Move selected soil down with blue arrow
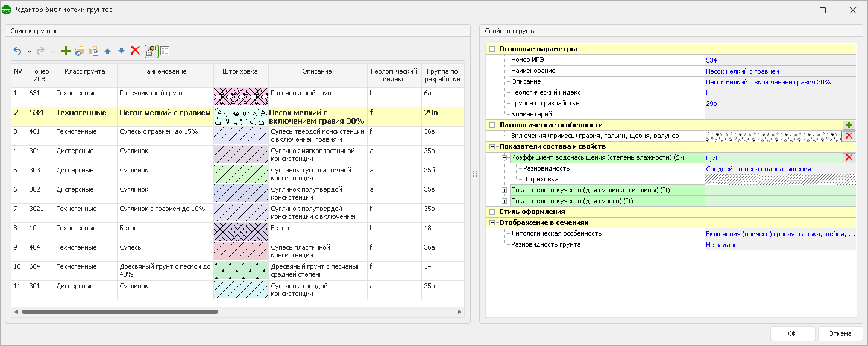This screenshot has height=346, width=868. pyautogui.click(x=121, y=51)
